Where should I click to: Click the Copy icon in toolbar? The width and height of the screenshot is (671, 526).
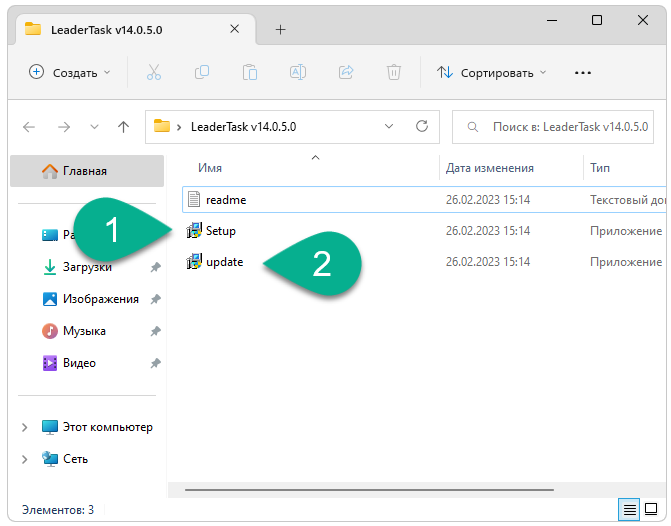(x=202, y=72)
